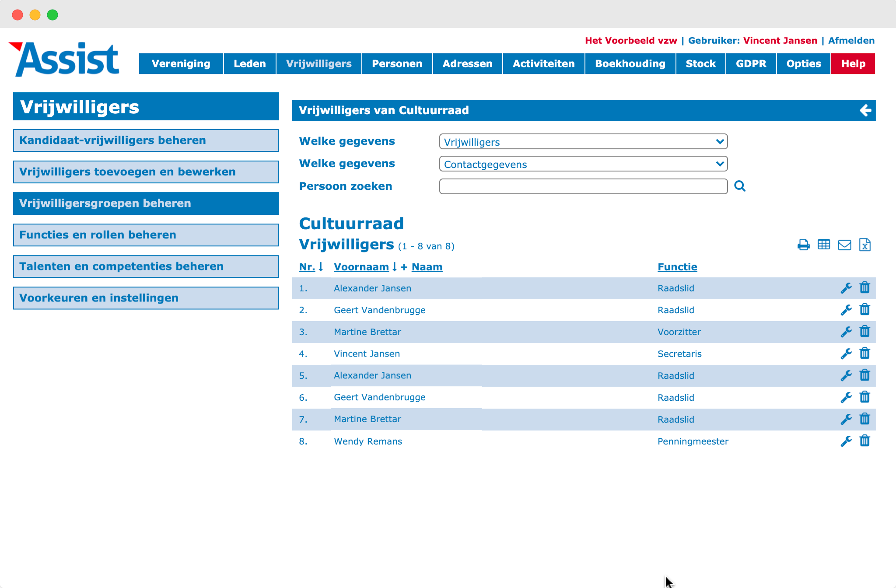Screen dimensions: 896x588
Task: Open the Contactgegevens dropdown
Action: [x=583, y=164]
